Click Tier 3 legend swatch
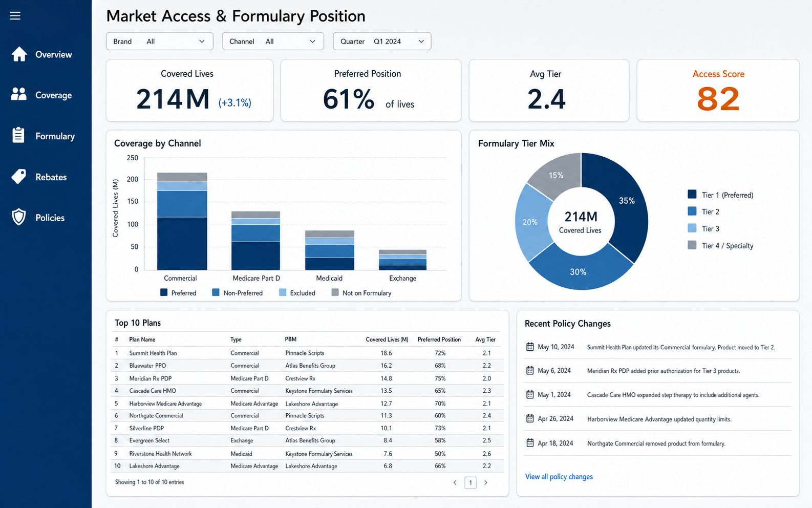 (692, 228)
